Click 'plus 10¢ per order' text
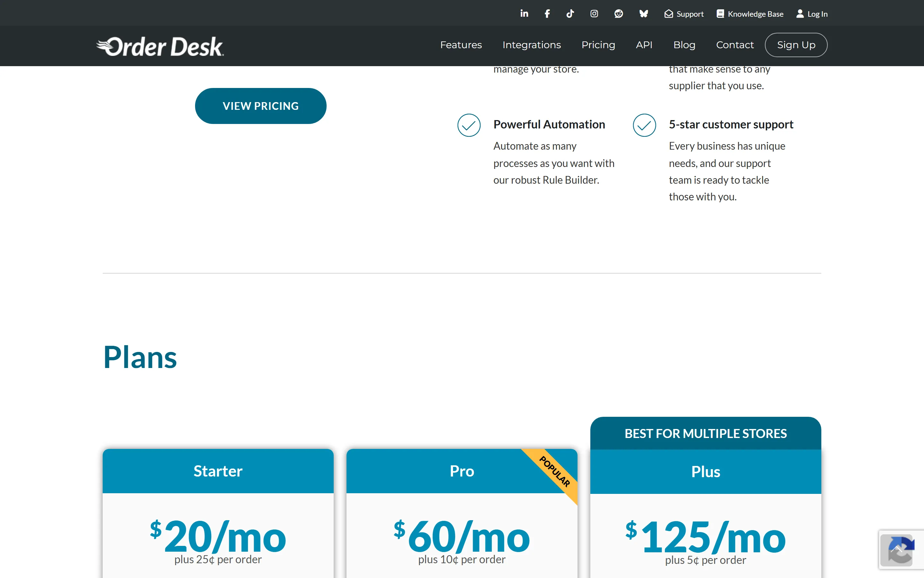 [462, 559]
